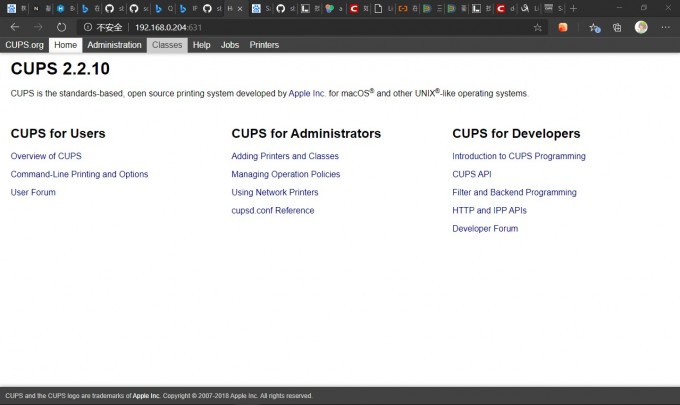Switch to the Printers tab
The width and height of the screenshot is (680, 405).
tap(264, 45)
